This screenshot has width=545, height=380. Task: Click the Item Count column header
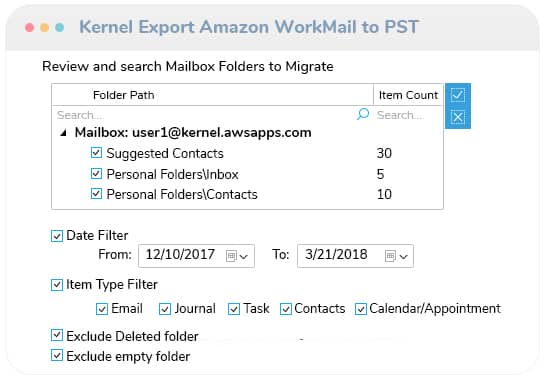click(x=408, y=95)
